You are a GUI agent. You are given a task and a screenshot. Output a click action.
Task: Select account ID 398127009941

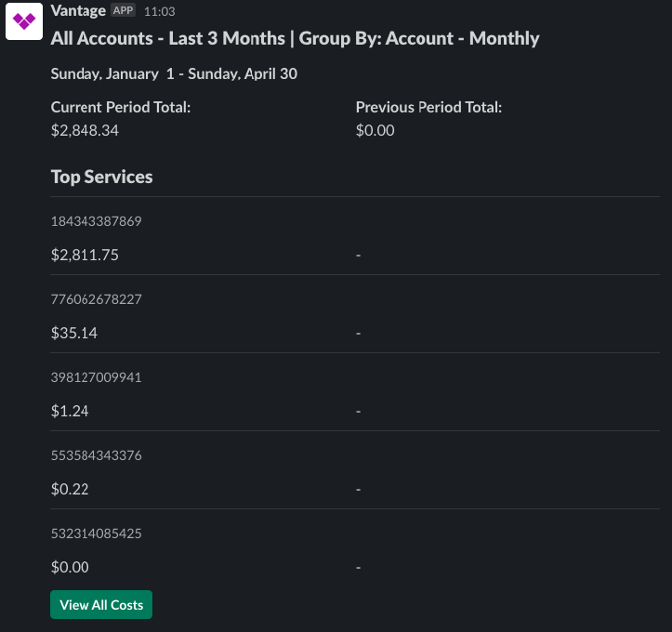click(96, 378)
